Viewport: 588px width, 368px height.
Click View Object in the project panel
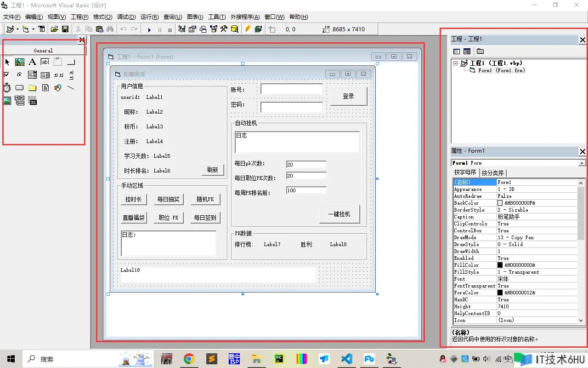(467, 51)
